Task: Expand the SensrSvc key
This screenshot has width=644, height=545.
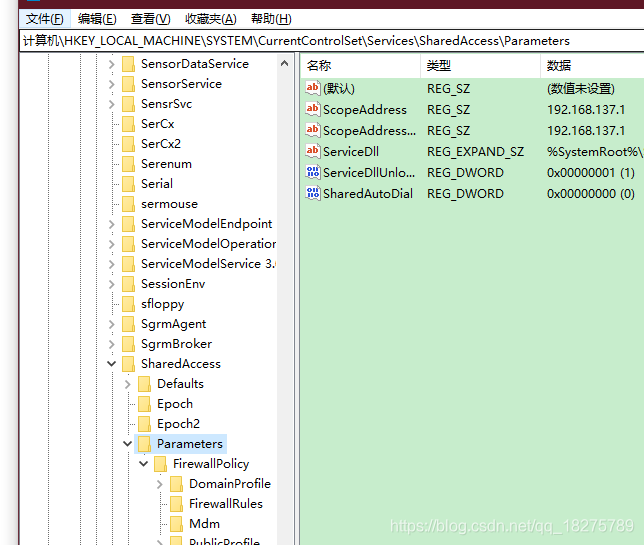Action: [111, 104]
